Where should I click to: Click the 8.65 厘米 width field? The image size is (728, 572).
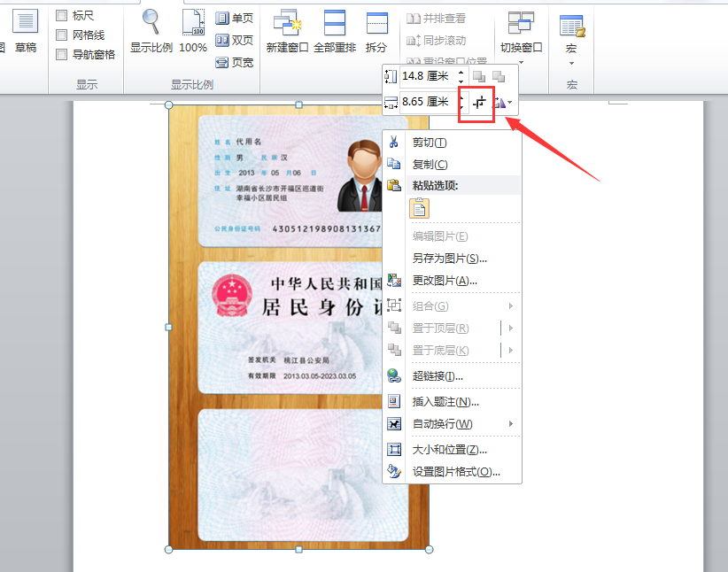click(427, 102)
